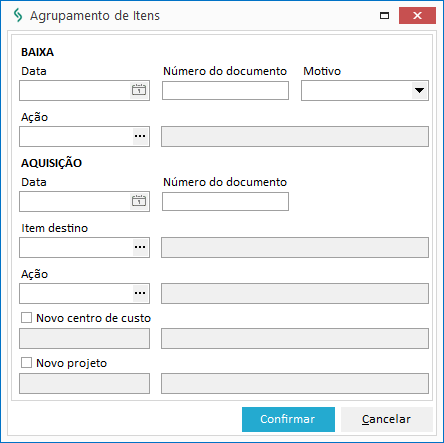Open calendar picker for BAIXA Data
This screenshot has height=443, width=444.
click(139, 90)
